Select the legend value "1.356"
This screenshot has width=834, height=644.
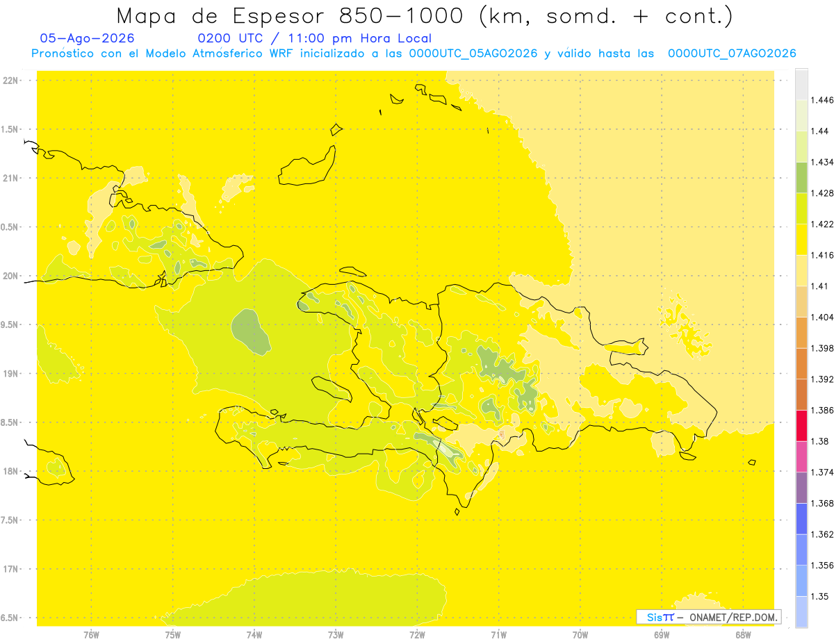coord(823,565)
